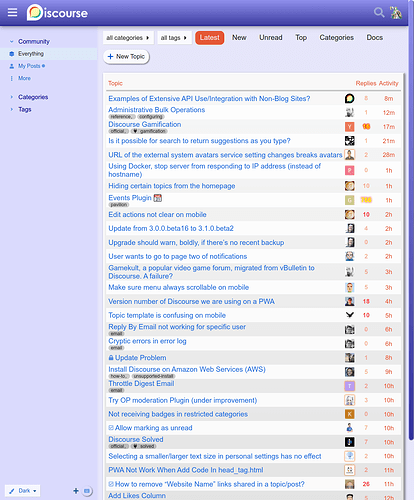The image size is (414, 500).
Task: Open topic Examples of Extensive API Use/Integration
Action: coord(209,99)
